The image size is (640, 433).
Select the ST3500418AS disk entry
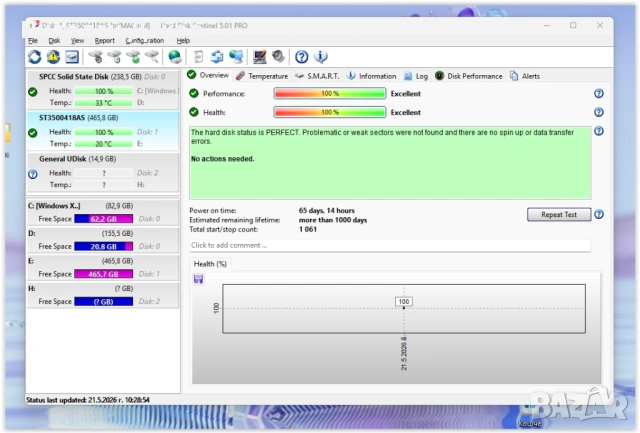[103, 131]
